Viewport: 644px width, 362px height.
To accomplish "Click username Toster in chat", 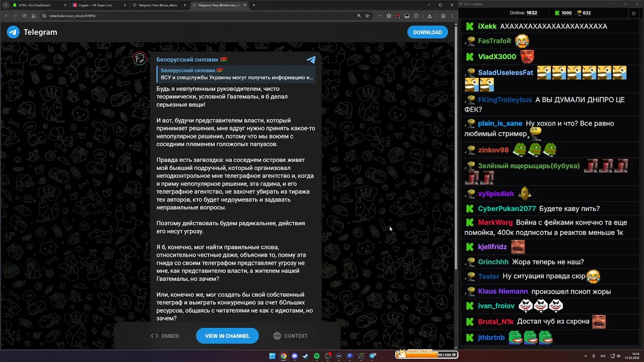I will 489,276.
